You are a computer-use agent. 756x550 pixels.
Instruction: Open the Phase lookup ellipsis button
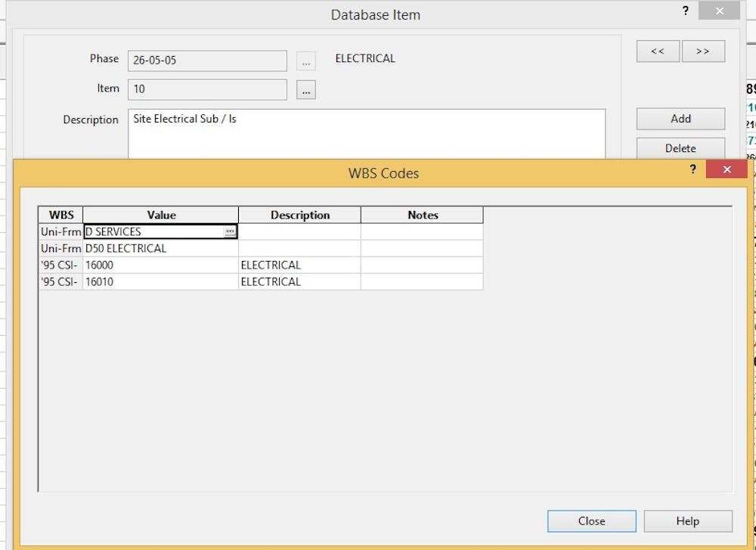(305, 61)
